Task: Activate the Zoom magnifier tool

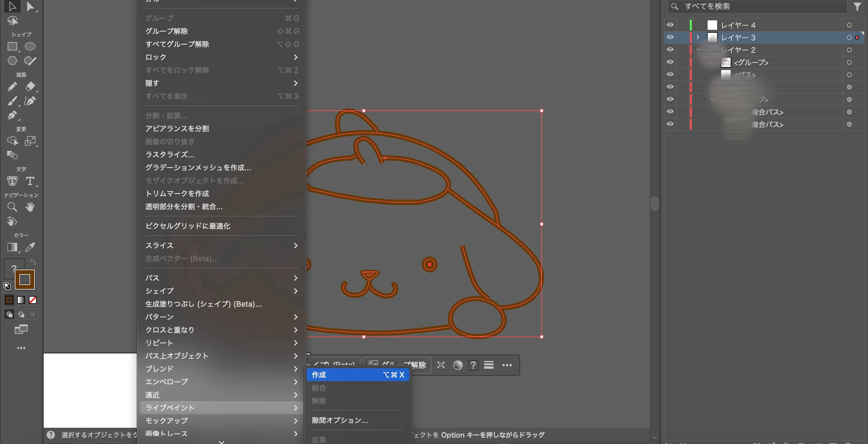Action: click(x=12, y=207)
